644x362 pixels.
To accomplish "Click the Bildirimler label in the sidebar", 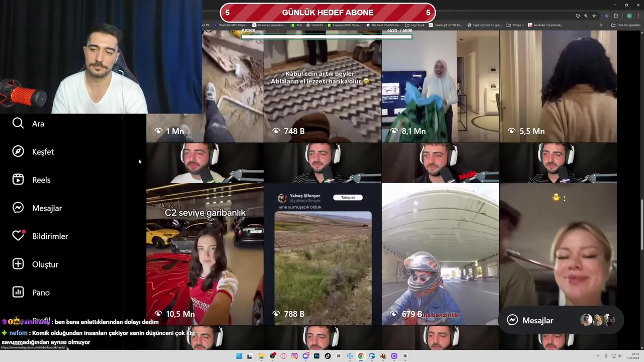I will pyautogui.click(x=50, y=236).
